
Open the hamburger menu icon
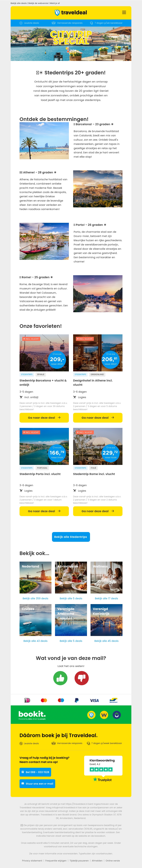point(124,12)
